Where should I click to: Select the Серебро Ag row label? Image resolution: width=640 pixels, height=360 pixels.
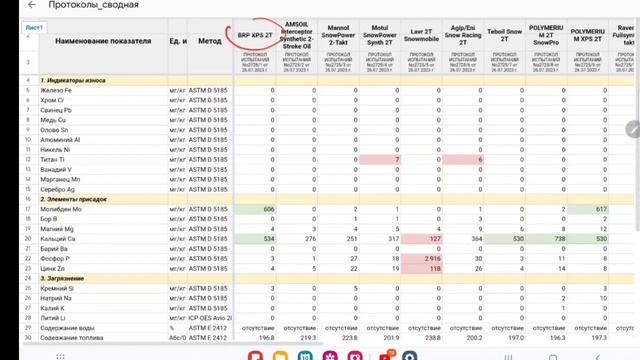pos(57,189)
